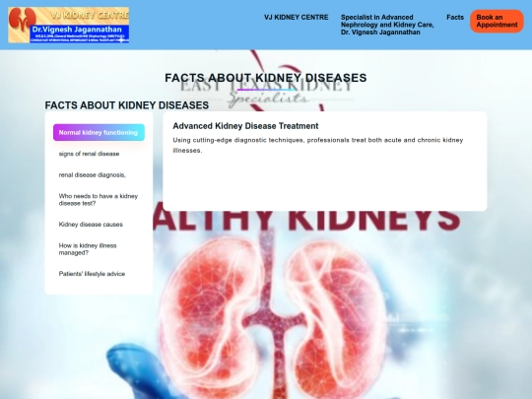
Task: Go to the Facts nav link
Action: pyautogui.click(x=455, y=18)
